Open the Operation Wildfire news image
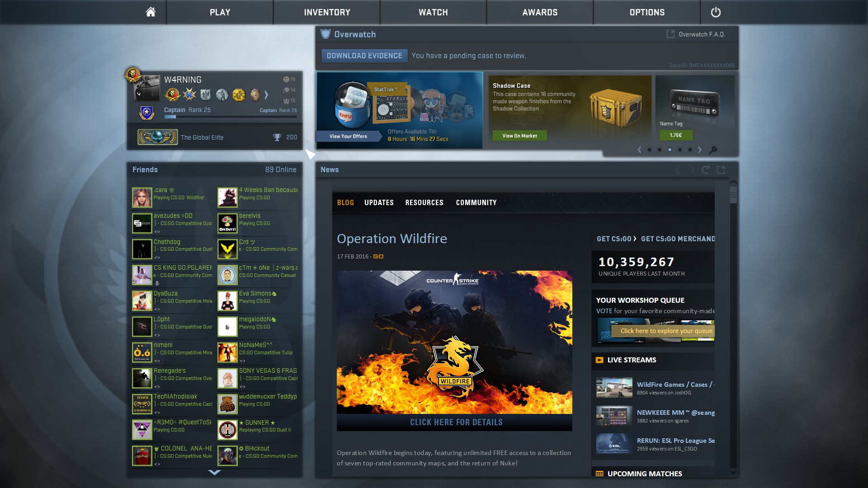 [x=454, y=342]
